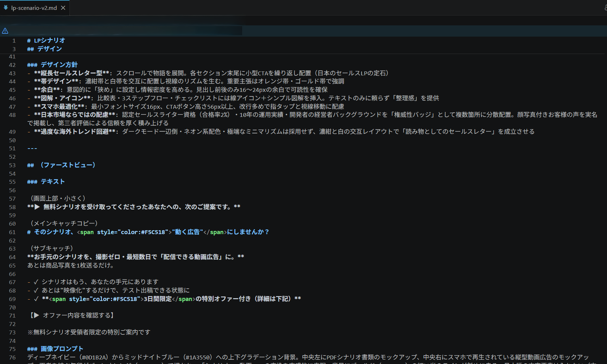This screenshot has height=364, width=607.
Task: Click the bold text '過度な海外トレンド回避'
Action: pyautogui.click(x=74, y=132)
